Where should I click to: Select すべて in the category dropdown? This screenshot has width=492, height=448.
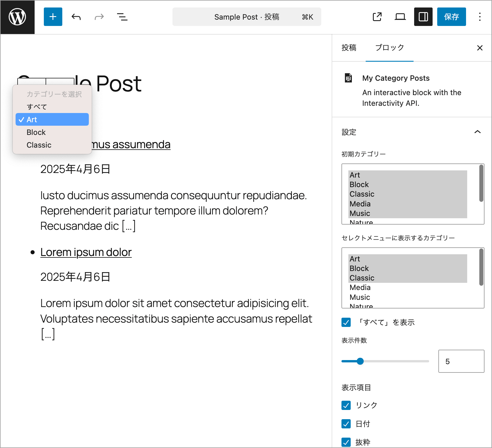coord(37,107)
